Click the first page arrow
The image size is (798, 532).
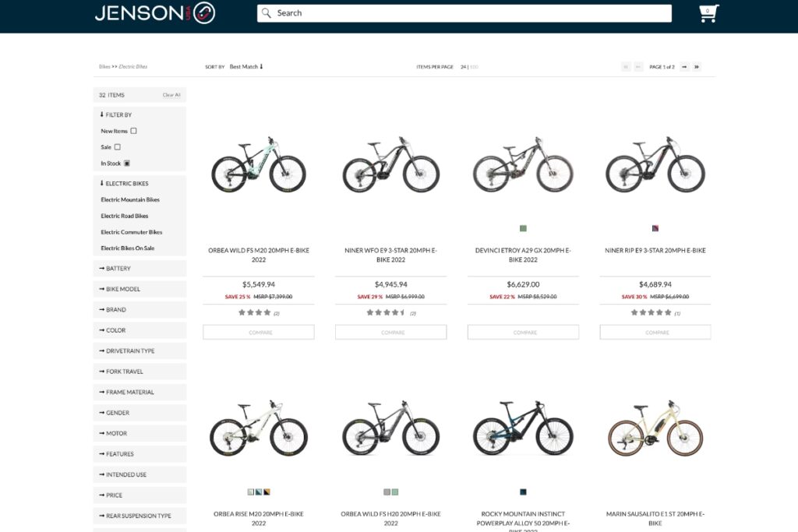tap(626, 67)
